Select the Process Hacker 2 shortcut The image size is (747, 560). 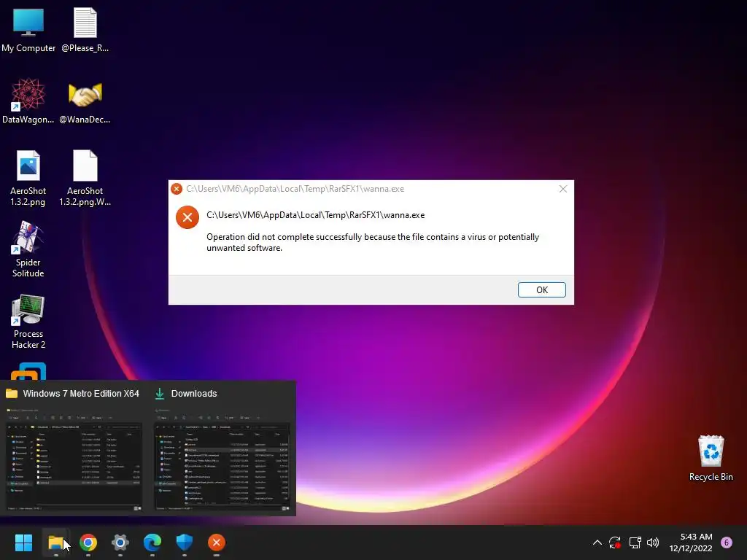pyautogui.click(x=28, y=322)
